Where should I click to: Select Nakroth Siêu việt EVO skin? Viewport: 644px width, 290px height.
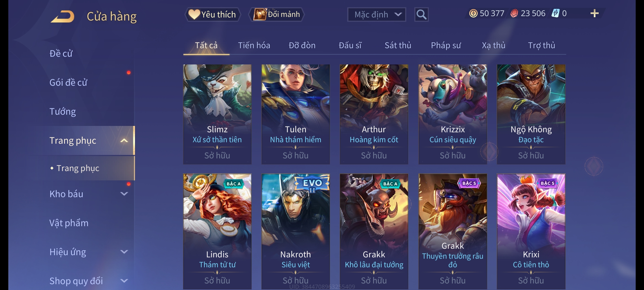296,231
